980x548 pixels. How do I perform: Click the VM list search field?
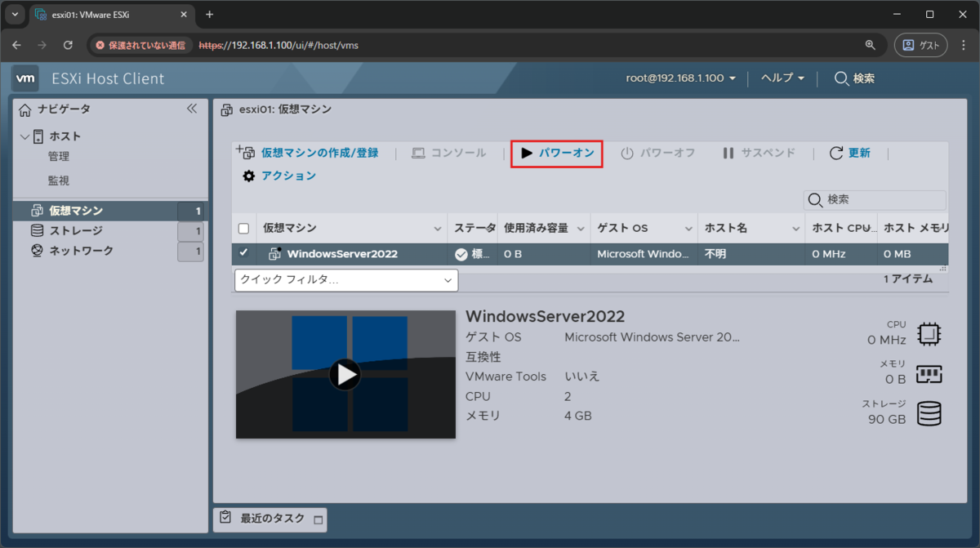[875, 200]
